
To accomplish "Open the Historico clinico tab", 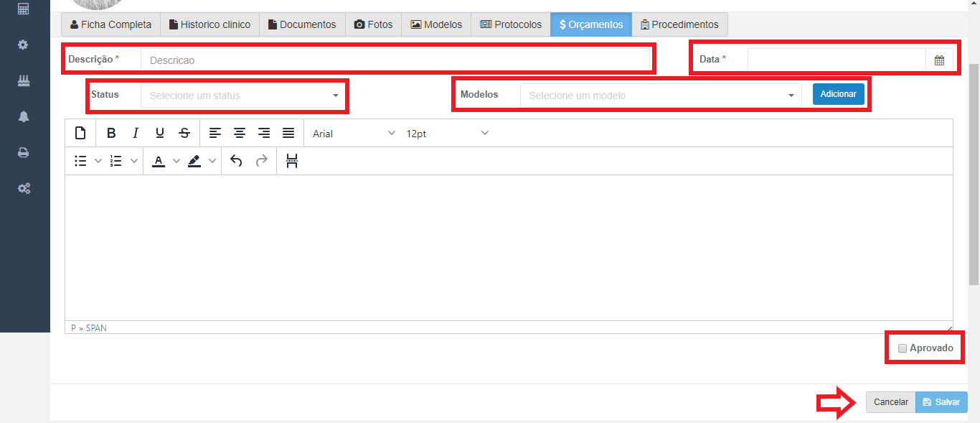I will coord(209,24).
